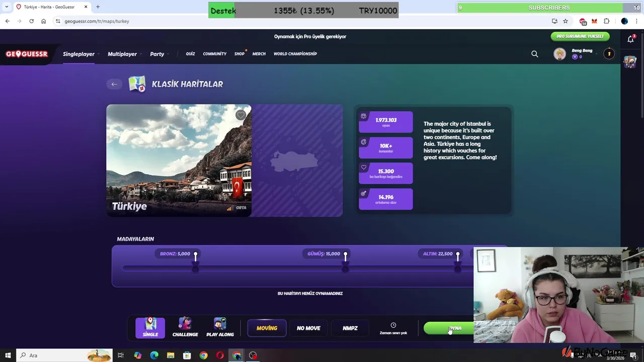Open the MetaMask fox extension
644x362 pixels.
pos(594,21)
